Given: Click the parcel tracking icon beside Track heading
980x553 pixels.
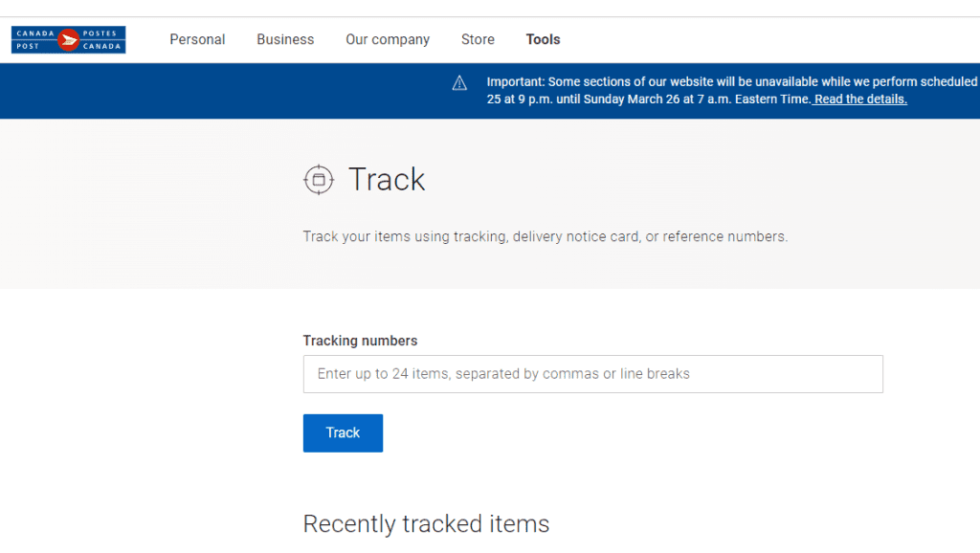Looking at the screenshot, I should pos(318,179).
